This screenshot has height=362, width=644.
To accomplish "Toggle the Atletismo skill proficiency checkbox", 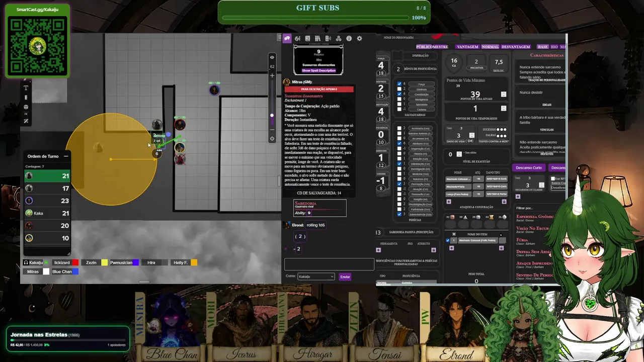I will click(x=399, y=143).
